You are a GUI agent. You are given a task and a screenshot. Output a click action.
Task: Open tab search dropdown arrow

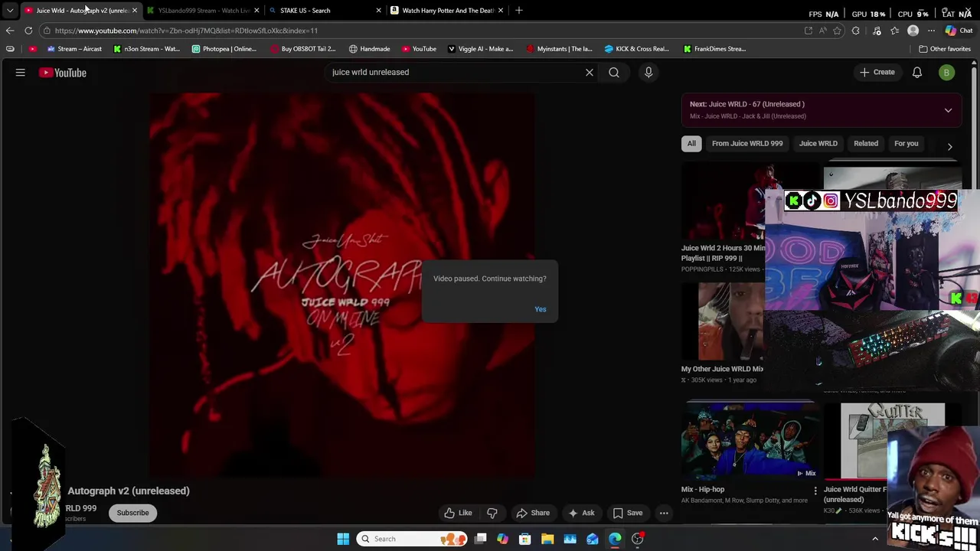[x=10, y=10]
